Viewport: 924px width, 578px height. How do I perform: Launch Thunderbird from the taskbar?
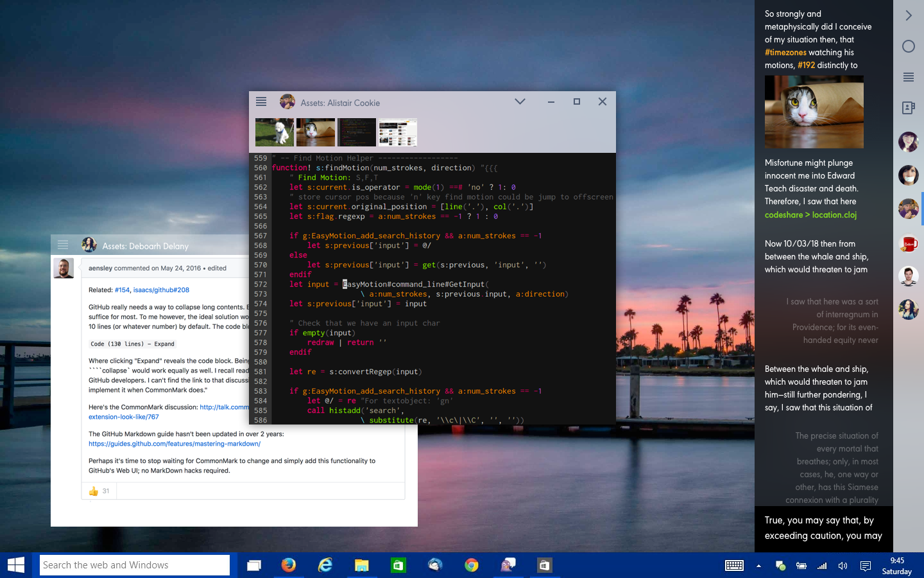435,565
